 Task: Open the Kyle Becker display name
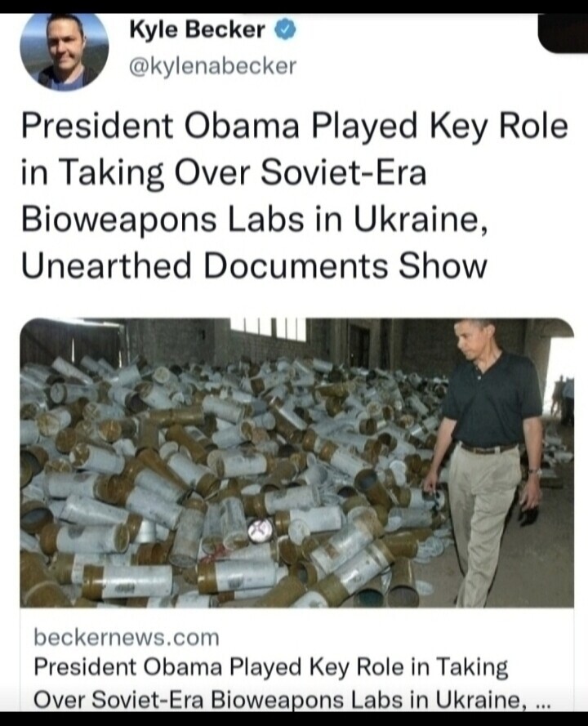[198, 30]
